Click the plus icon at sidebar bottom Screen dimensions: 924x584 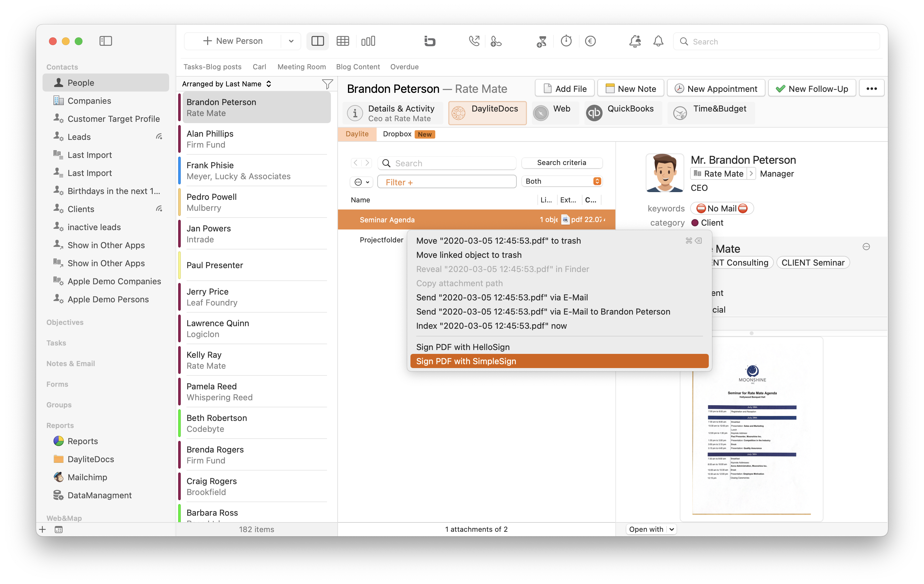click(x=43, y=530)
